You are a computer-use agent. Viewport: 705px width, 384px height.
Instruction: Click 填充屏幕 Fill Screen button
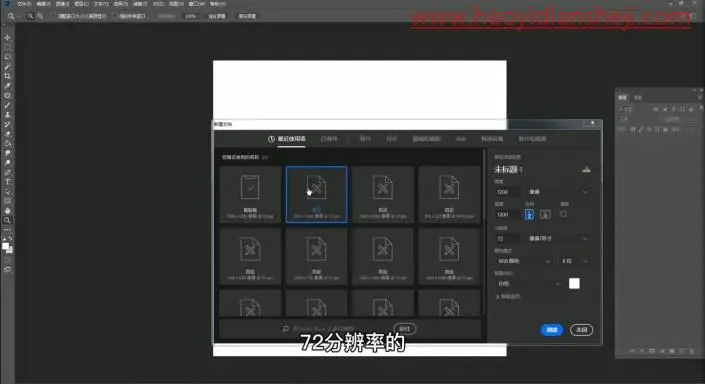[247, 16]
